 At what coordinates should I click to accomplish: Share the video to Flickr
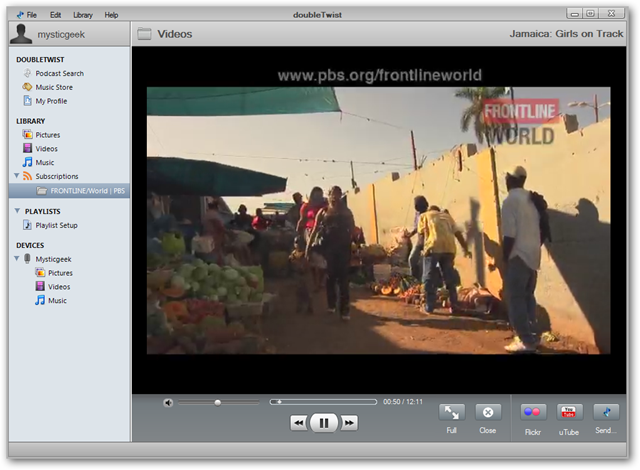coord(533,413)
